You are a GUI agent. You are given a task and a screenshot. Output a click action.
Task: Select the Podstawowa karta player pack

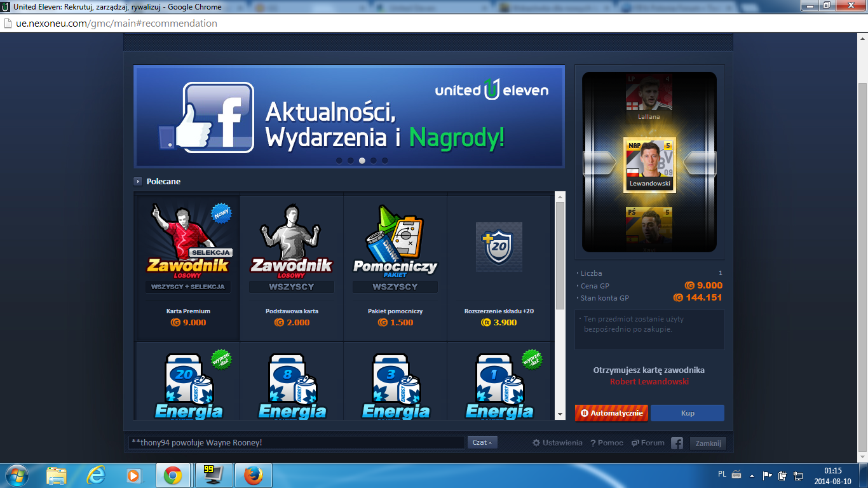pyautogui.click(x=292, y=268)
